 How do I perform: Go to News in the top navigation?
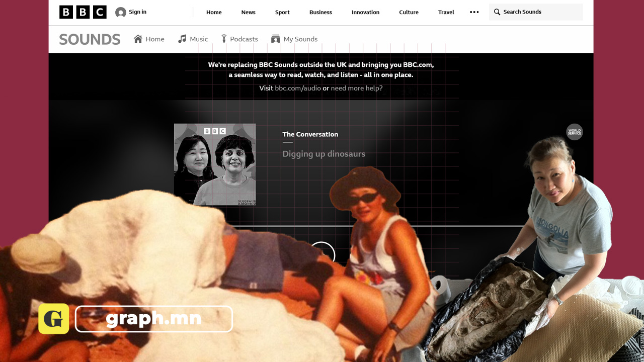(248, 12)
